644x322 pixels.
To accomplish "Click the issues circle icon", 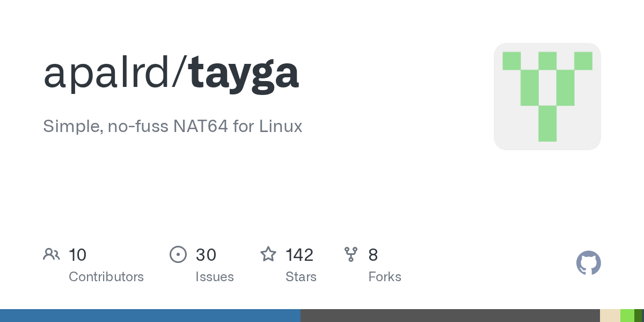I will 178,254.
